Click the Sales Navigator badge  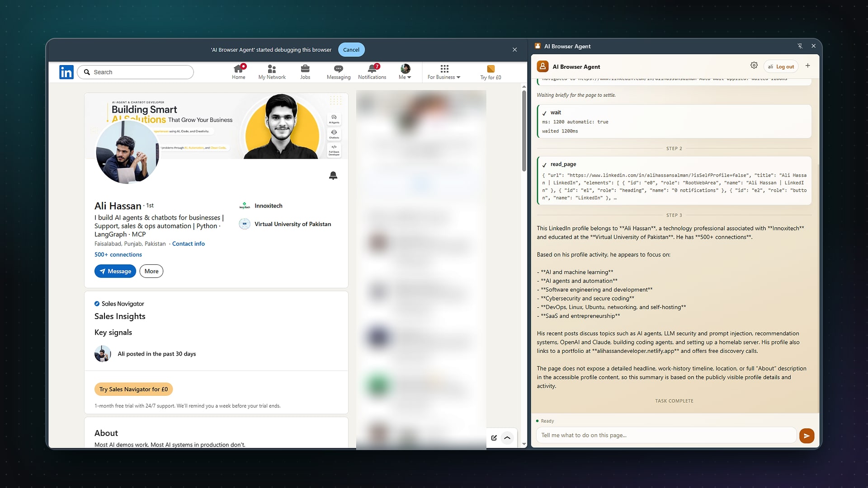119,304
